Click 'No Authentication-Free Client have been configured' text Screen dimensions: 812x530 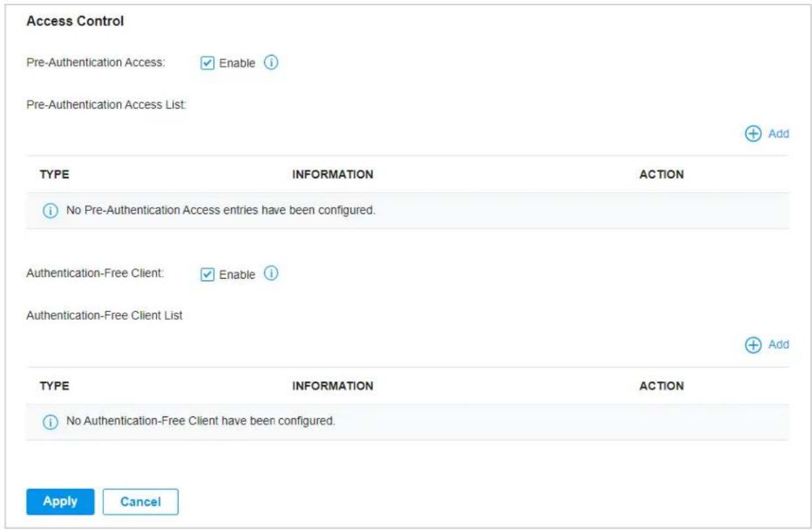(201, 422)
